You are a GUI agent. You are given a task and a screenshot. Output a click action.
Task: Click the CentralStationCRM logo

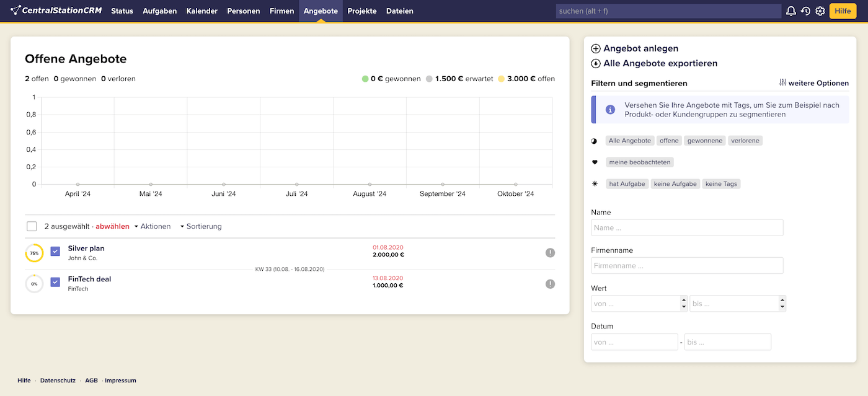[x=56, y=11]
